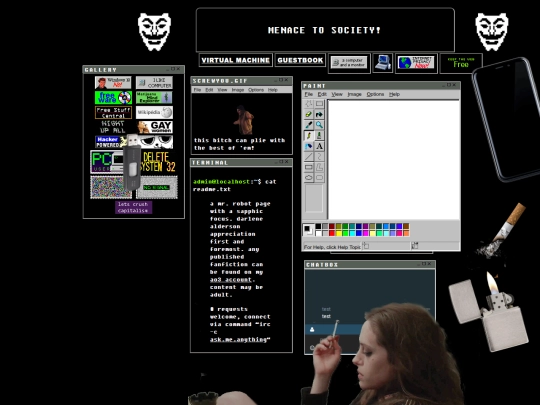Pick the orange swatch in Paint palette

[406, 233]
